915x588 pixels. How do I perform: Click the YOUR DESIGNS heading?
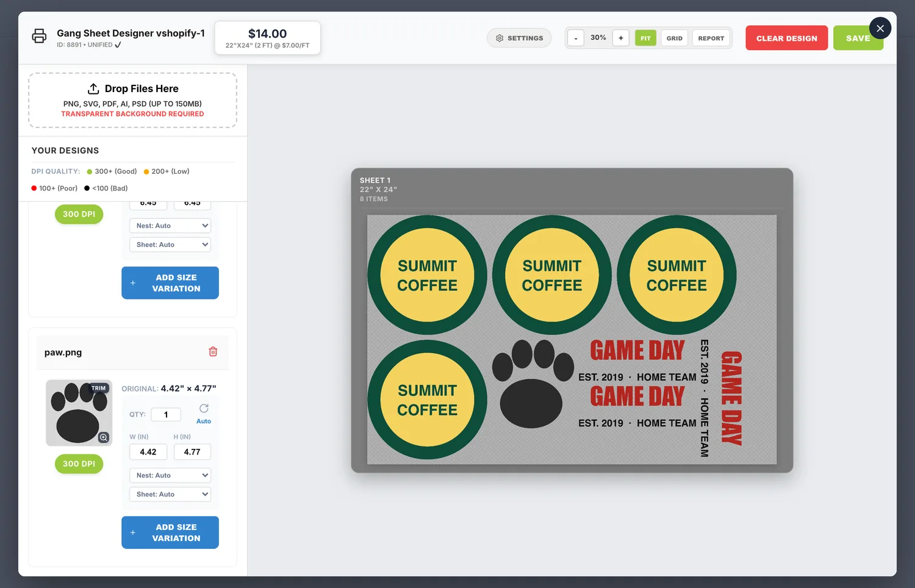[65, 151]
